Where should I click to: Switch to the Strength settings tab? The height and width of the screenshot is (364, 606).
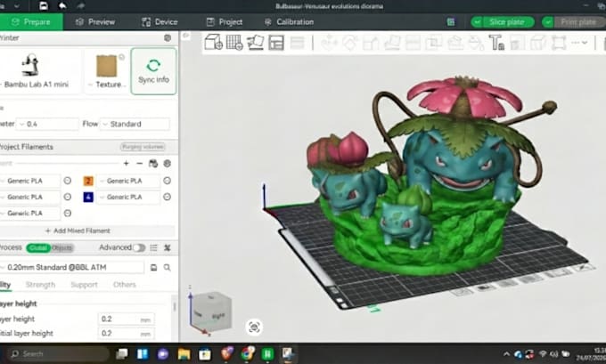click(x=40, y=285)
